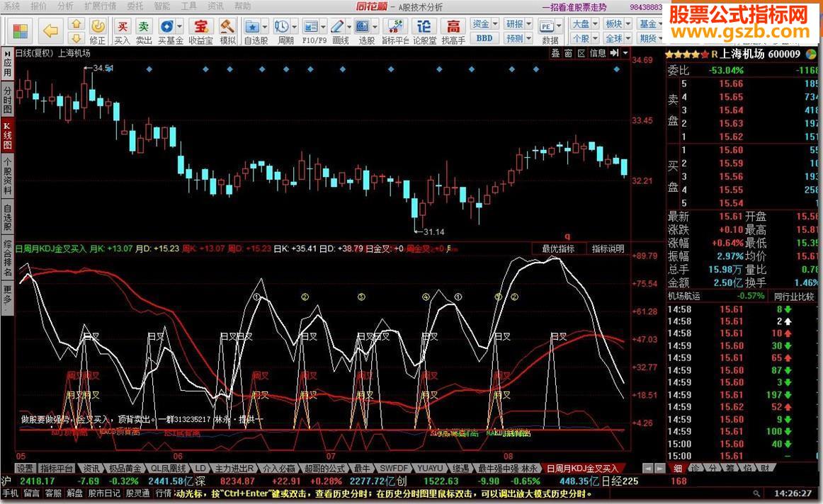Image resolution: width=823 pixels, height=504 pixels.
Task: Expand the 买基金 dropdown arrow
Action: [179, 25]
